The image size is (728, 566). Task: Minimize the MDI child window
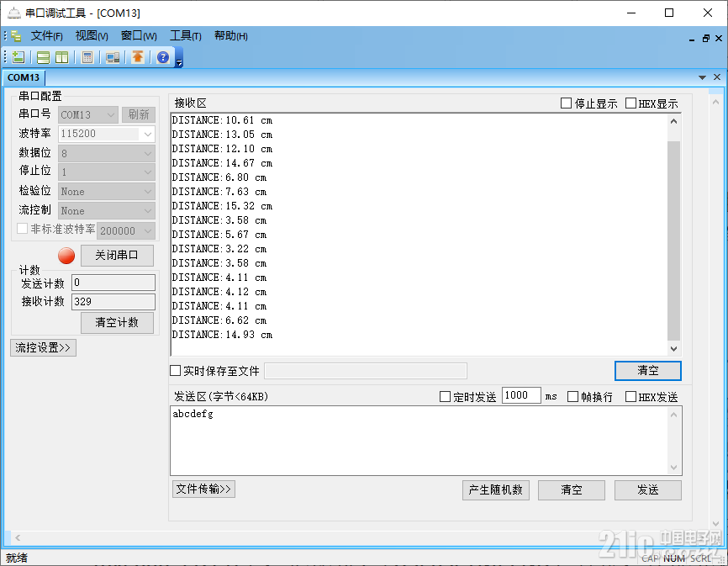point(692,40)
